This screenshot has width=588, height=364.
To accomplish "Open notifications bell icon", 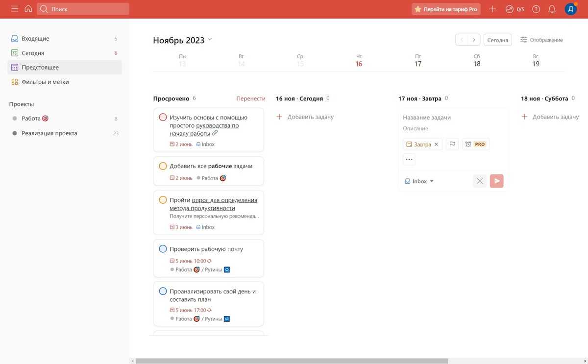I will (x=552, y=9).
